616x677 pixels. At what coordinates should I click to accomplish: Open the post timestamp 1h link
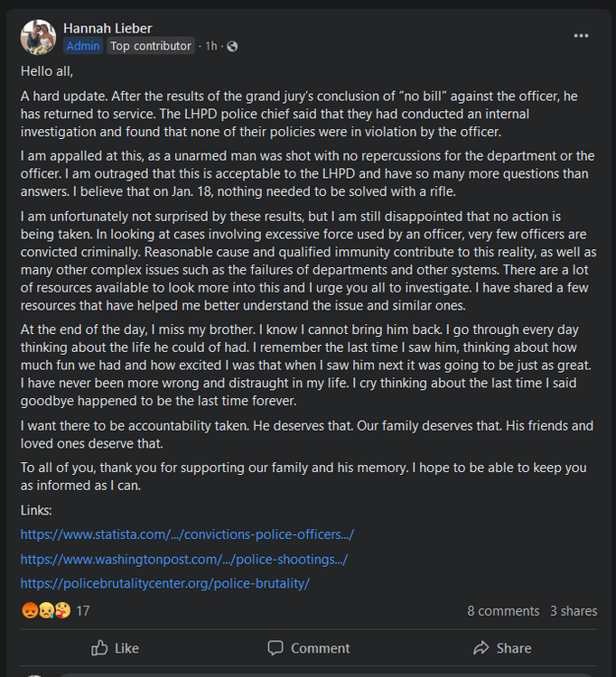211,46
